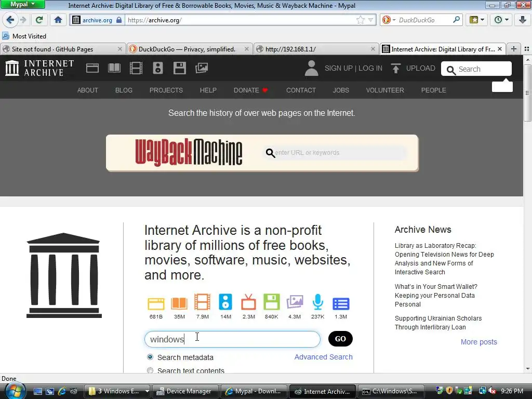Open the green software icon labeled 840K
Image resolution: width=532 pixels, height=399 pixels.
(x=271, y=302)
